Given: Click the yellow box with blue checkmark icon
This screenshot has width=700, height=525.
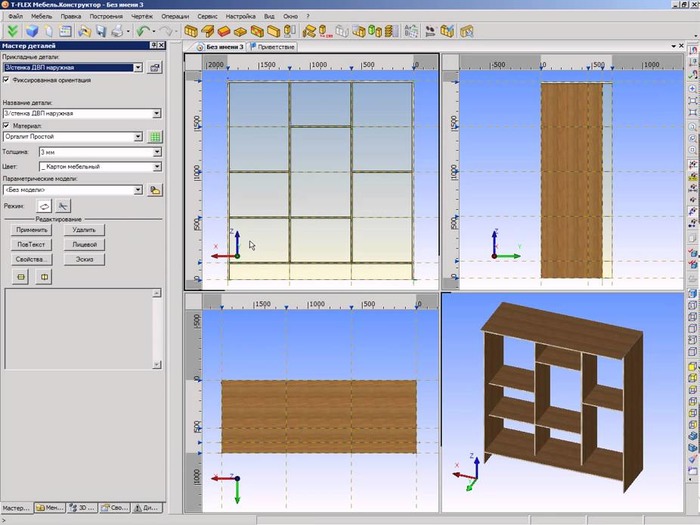Looking at the screenshot, I should point(447,31).
